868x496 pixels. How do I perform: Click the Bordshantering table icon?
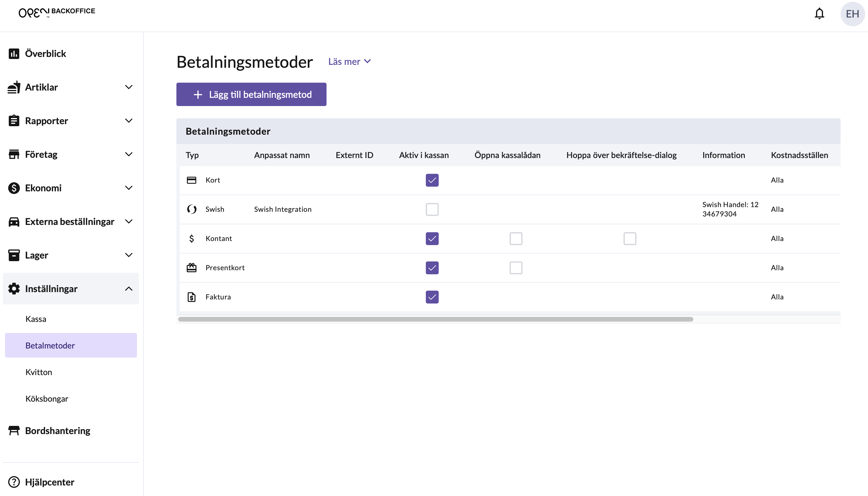pyautogui.click(x=14, y=431)
